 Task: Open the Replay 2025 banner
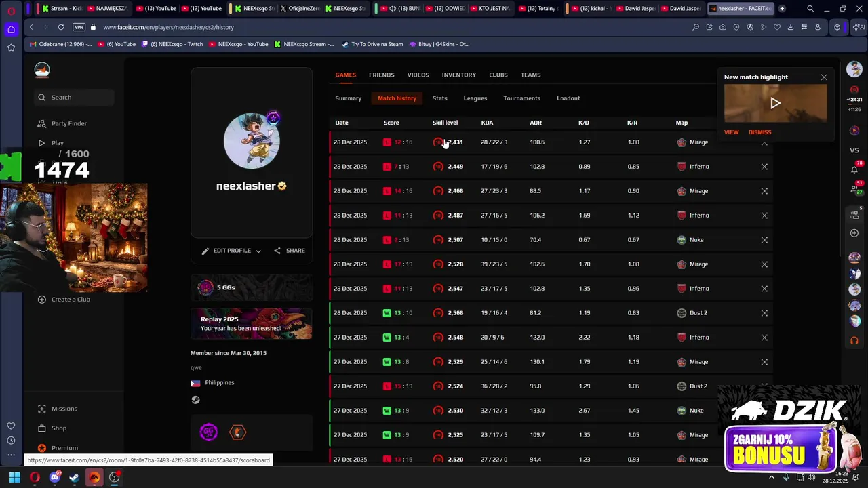[252, 323]
